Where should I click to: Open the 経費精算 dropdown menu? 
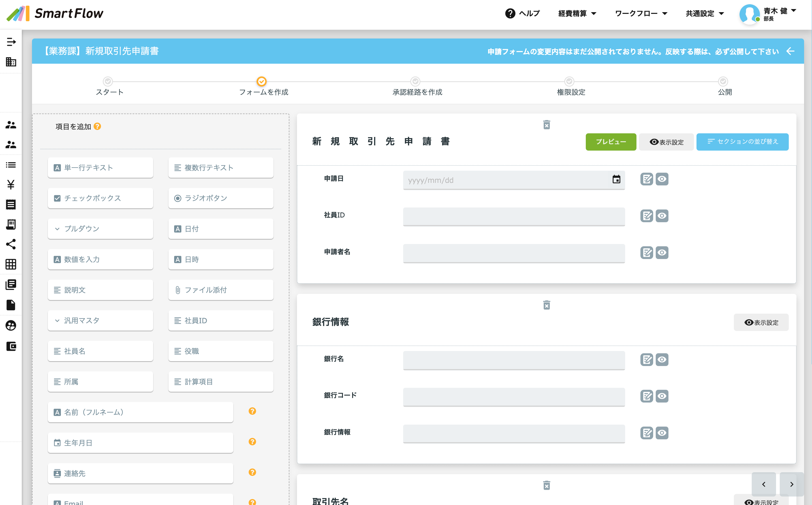[577, 13]
